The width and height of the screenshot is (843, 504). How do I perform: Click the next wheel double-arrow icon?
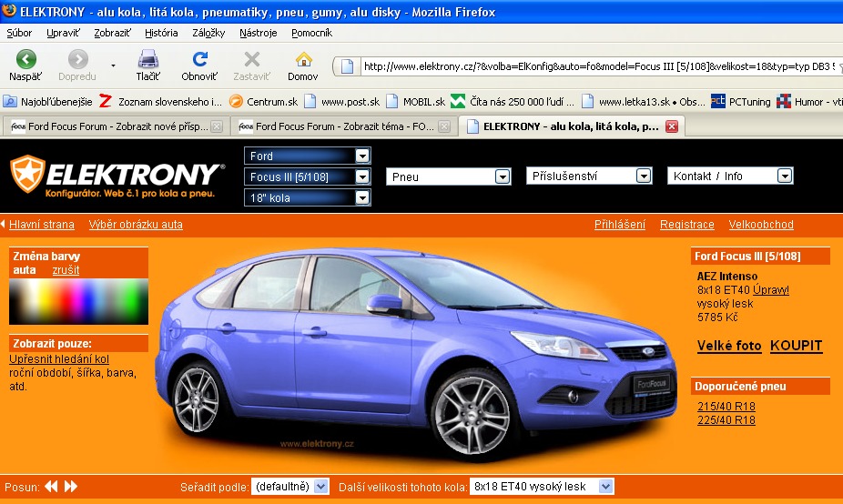[x=71, y=487]
